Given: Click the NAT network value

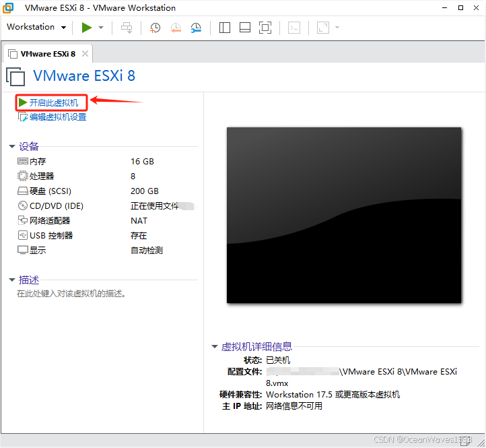Looking at the screenshot, I should coord(139,220).
